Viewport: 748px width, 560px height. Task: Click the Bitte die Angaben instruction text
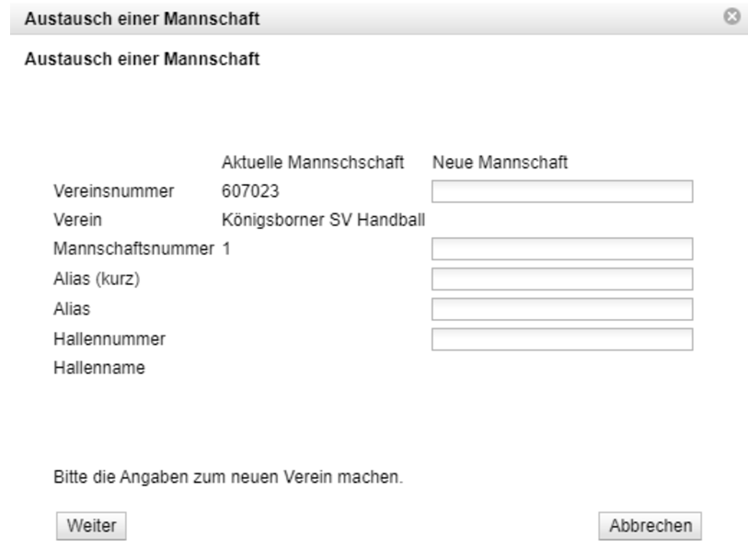228,478
